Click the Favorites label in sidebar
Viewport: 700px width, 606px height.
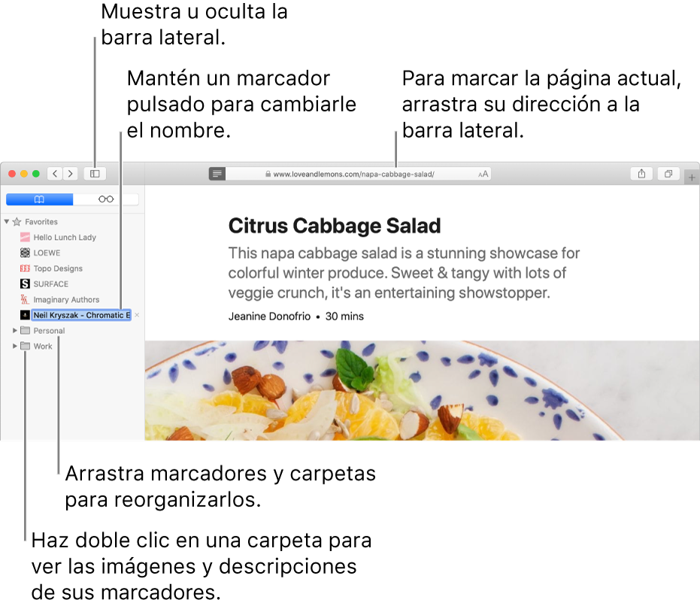(41, 222)
